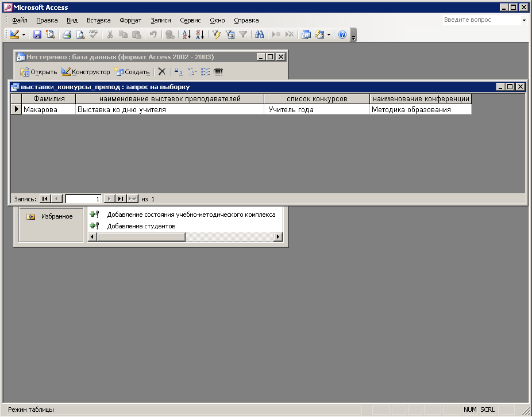Click the Print icon

(x=67, y=35)
